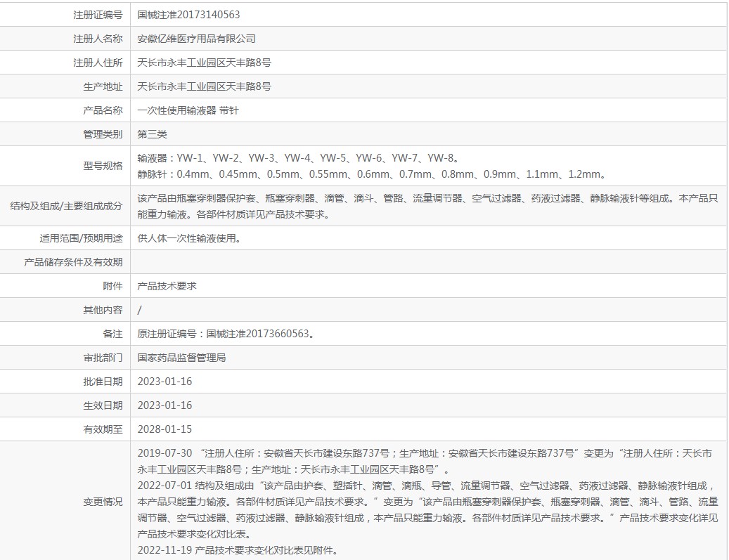Viewport: 729px width, 560px height.
Task: Select the 2022-11-19 change record entry
Action: coord(237,551)
